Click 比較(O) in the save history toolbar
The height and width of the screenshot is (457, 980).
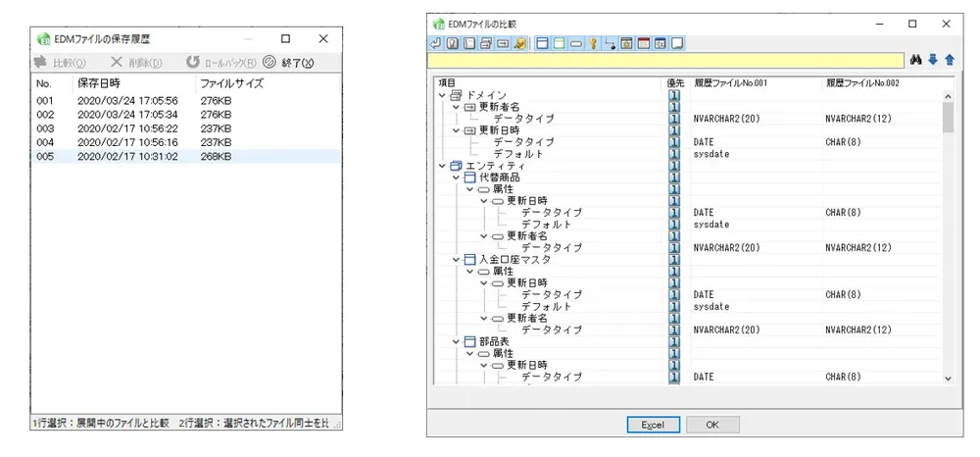click(x=60, y=63)
